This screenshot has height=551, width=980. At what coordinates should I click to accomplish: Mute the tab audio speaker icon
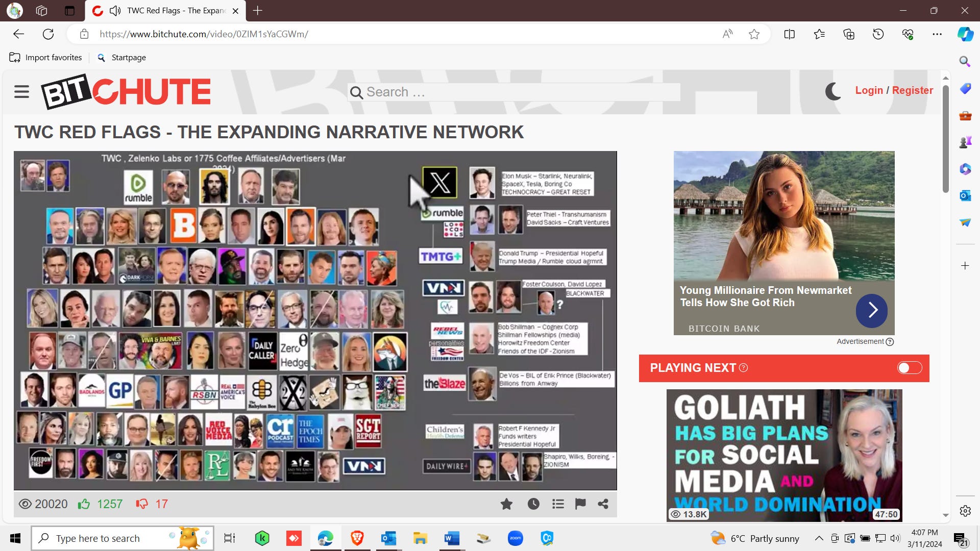115,11
